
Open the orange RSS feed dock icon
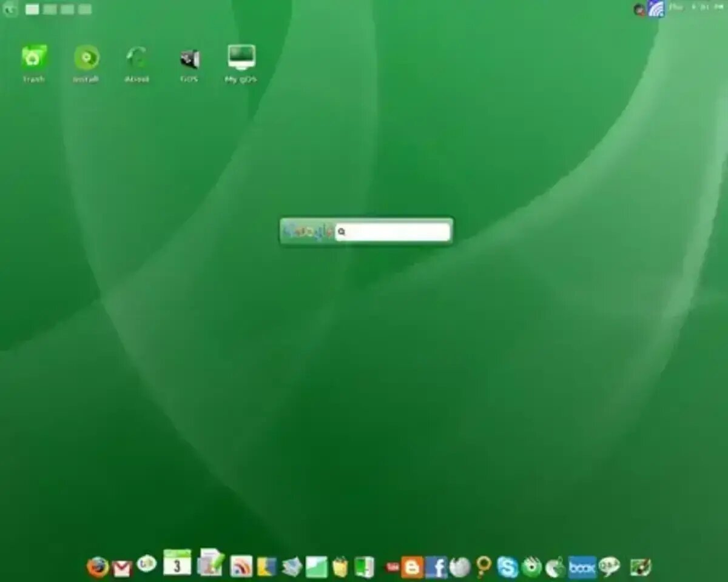pos(241,566)
